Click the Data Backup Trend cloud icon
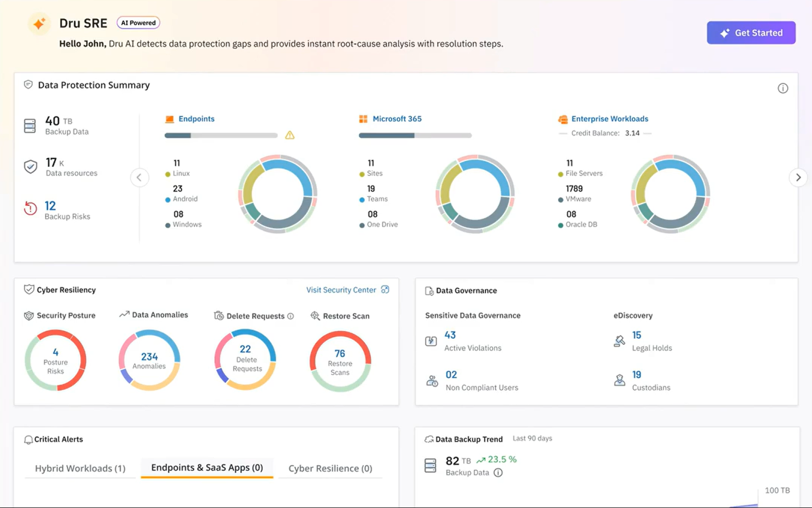The image size is (812, 508). 429,439
